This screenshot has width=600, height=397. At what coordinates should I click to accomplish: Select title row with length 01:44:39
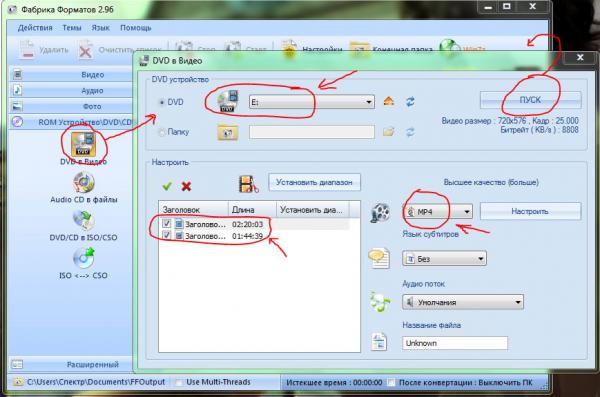(254, 236)
